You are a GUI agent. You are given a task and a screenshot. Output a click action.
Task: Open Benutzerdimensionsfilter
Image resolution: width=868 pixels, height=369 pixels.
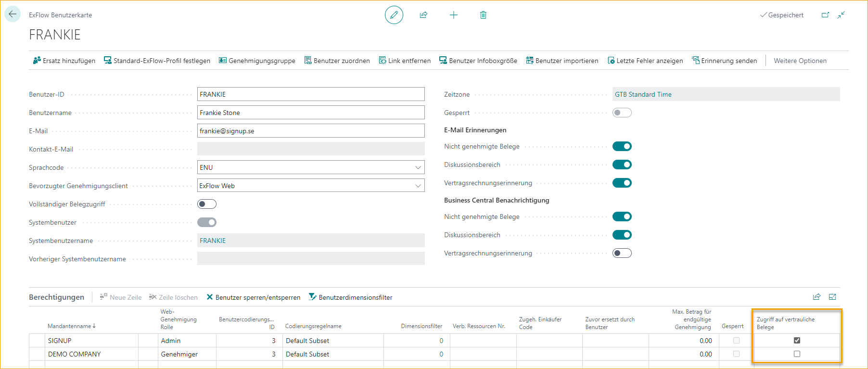pos(350,297)
